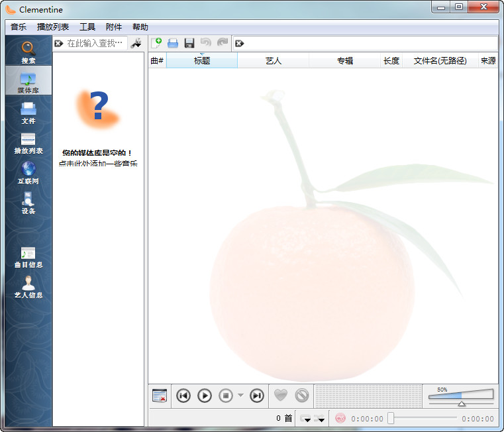Image resolution: width=504 pixels, height=432 pixels.
Task: Undo last playlist action
Action: click(x=206, y=43)
